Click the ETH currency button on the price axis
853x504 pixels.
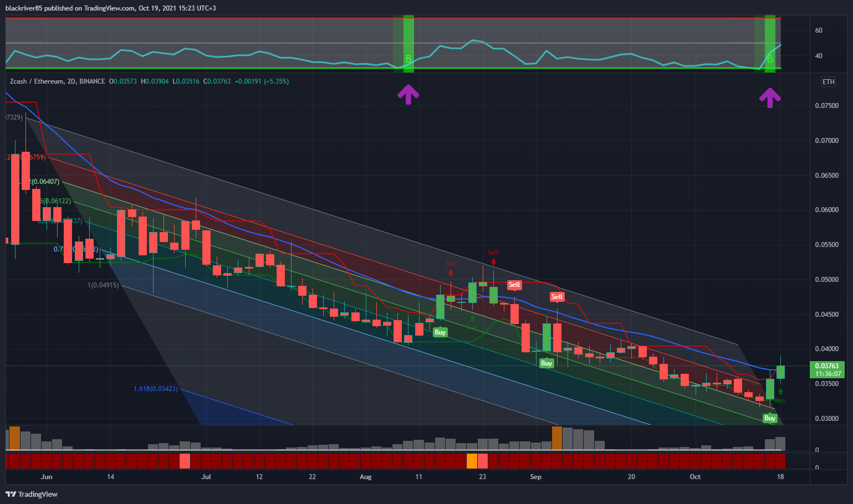pyautogui.click(x=828, y=82)
